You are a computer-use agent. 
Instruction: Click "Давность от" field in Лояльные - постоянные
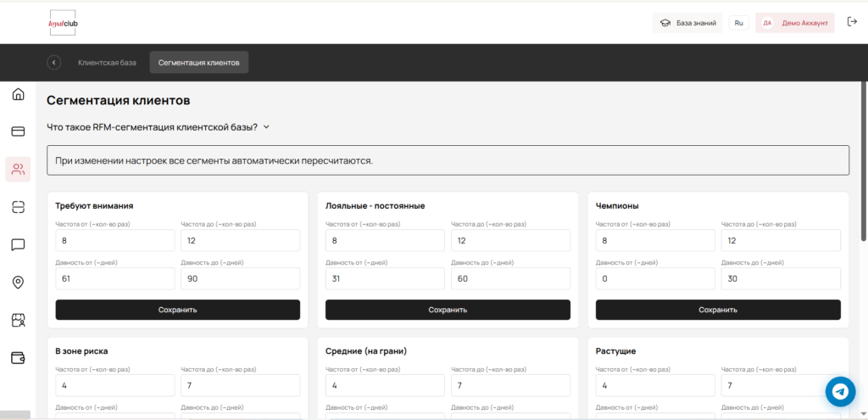384,278
